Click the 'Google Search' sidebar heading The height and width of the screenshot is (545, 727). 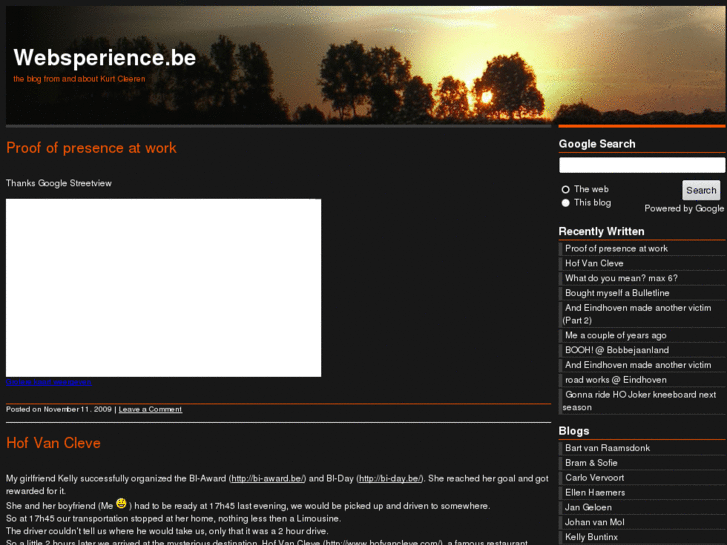click(x=597, y=144)
